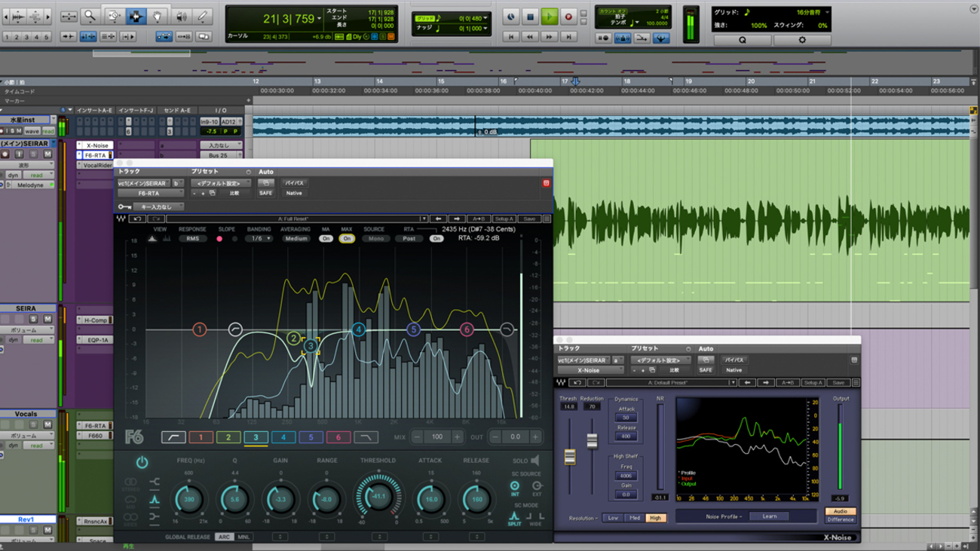Open the F6 Banding 1/6 dropdown
Image resolution: width=980 pixels, height=551 pixels.
259,238
